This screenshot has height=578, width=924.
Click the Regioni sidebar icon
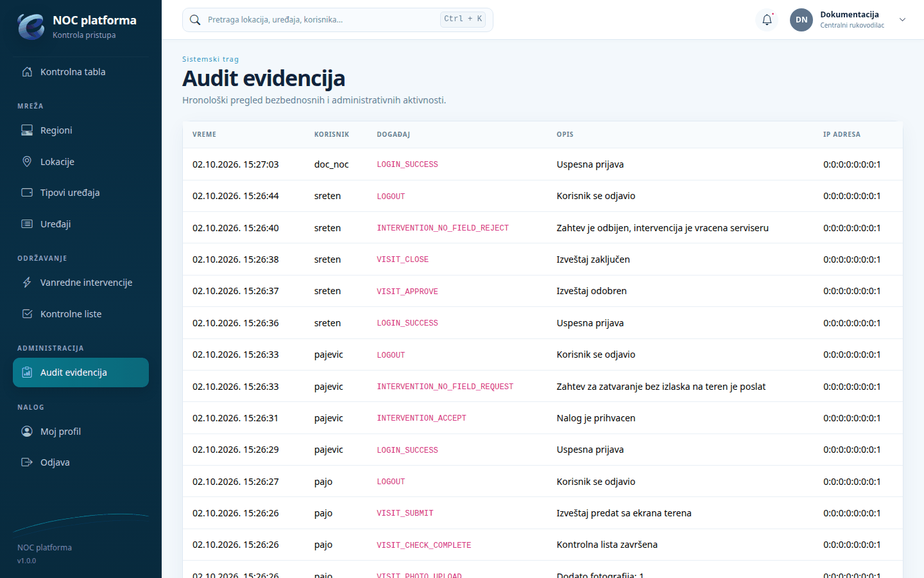pos(27,130)
